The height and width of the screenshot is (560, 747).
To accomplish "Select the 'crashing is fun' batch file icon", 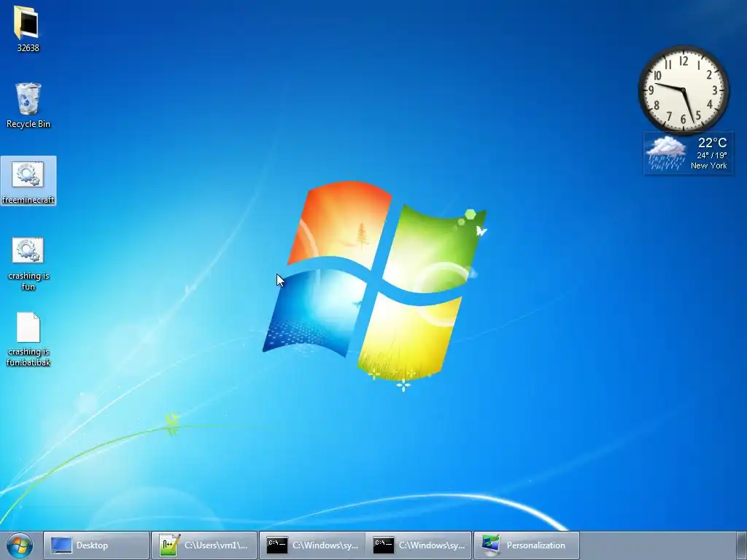I will pos(28,250).
